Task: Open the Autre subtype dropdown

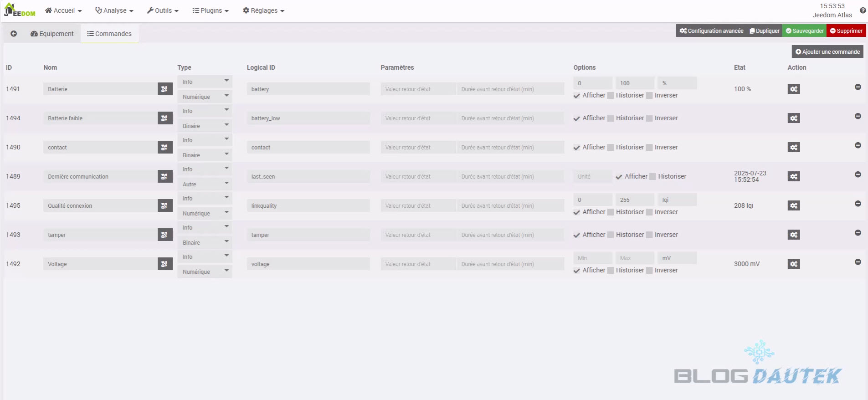Action: pyautogui.click(x=205, y=184)
